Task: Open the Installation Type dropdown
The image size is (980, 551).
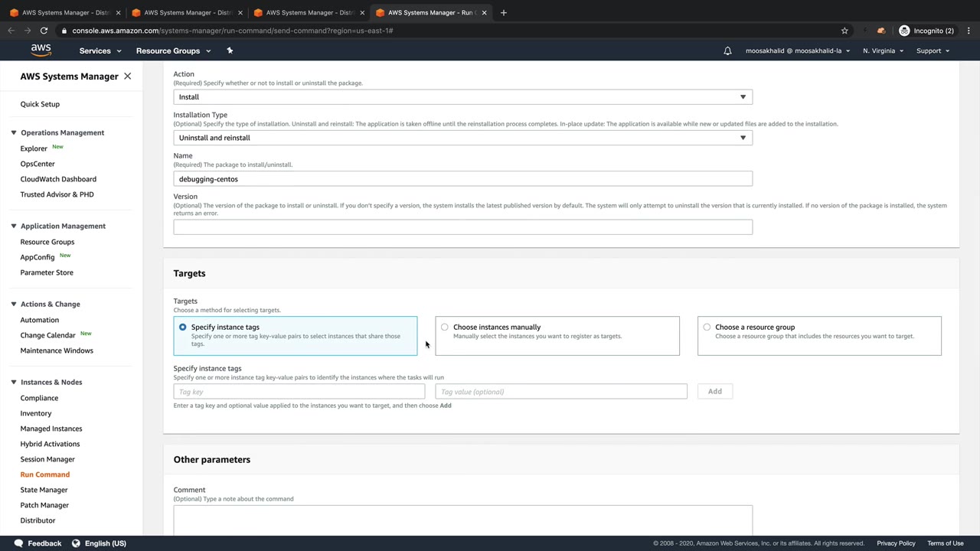Action: [x=462, y=138]
